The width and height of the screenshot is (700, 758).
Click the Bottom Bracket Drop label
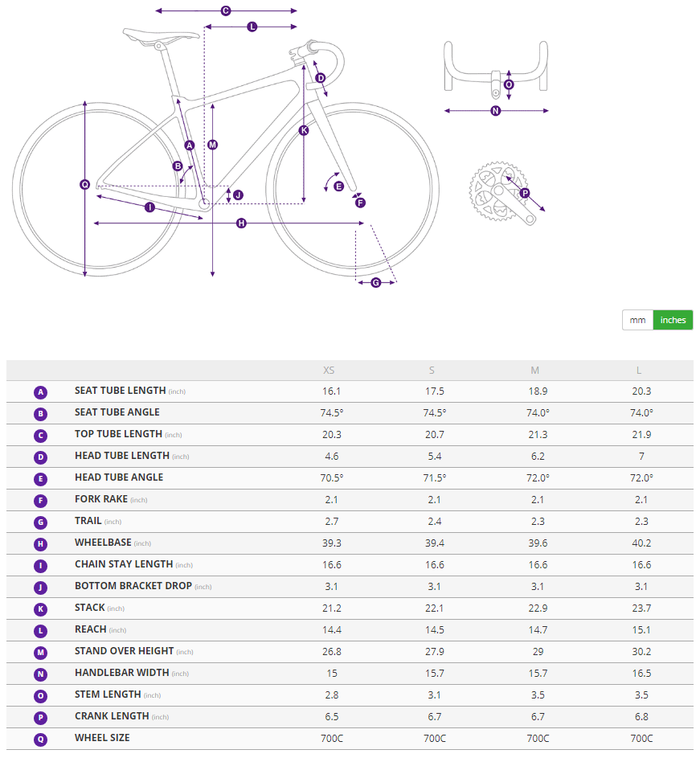tap(133, 586)
